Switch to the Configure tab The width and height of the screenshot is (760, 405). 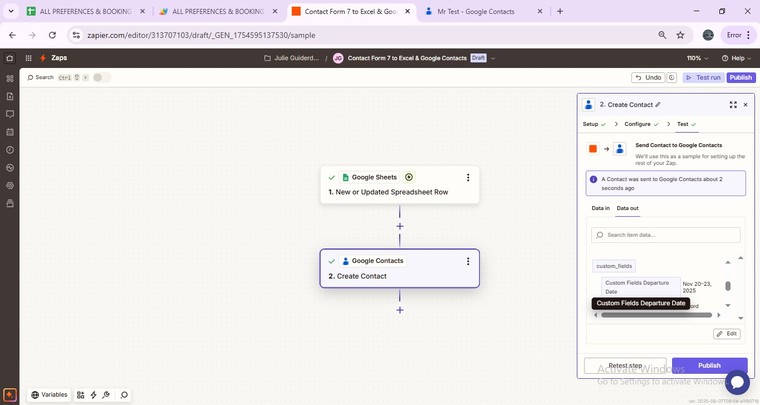coord(641,124)
